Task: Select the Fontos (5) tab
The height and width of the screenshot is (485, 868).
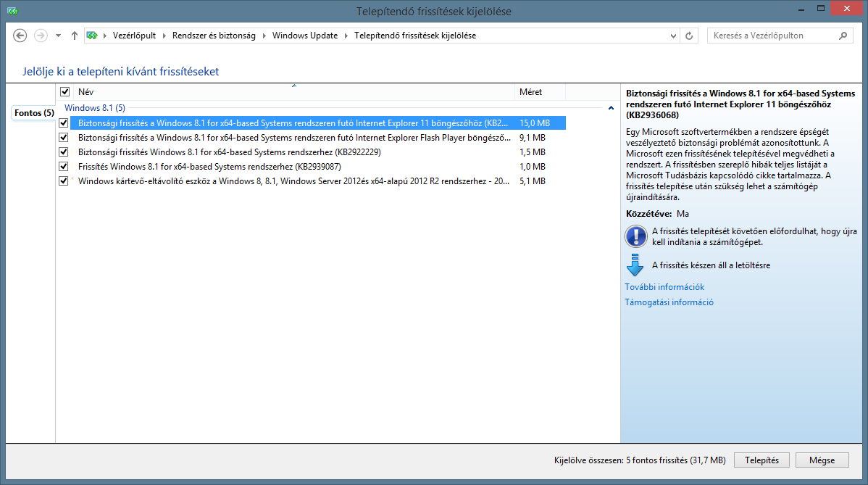Action: tap(34, 113)
